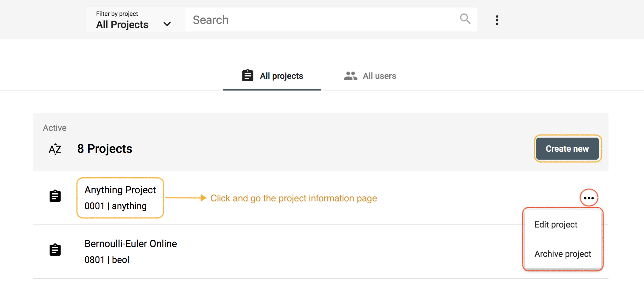Switch to the All users tab
The width and height of the screenshot is (644, 285).
pos(379,76)
